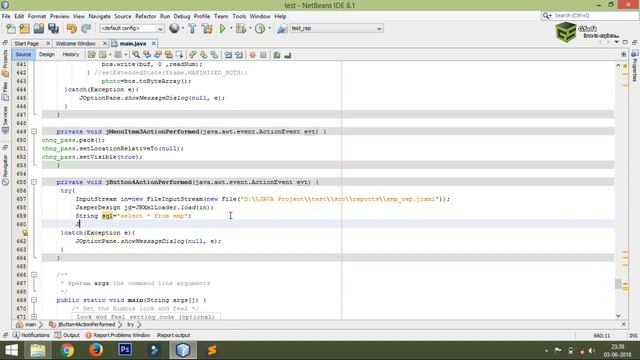Screen dimensions: 640x360
Task: Click the red Start Macro Recording icon
Action: pos(253,55)
